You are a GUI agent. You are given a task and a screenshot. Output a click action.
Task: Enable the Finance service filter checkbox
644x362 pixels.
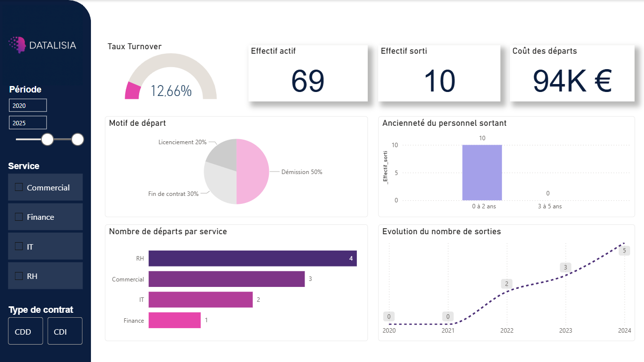click(x=19, y=217)
